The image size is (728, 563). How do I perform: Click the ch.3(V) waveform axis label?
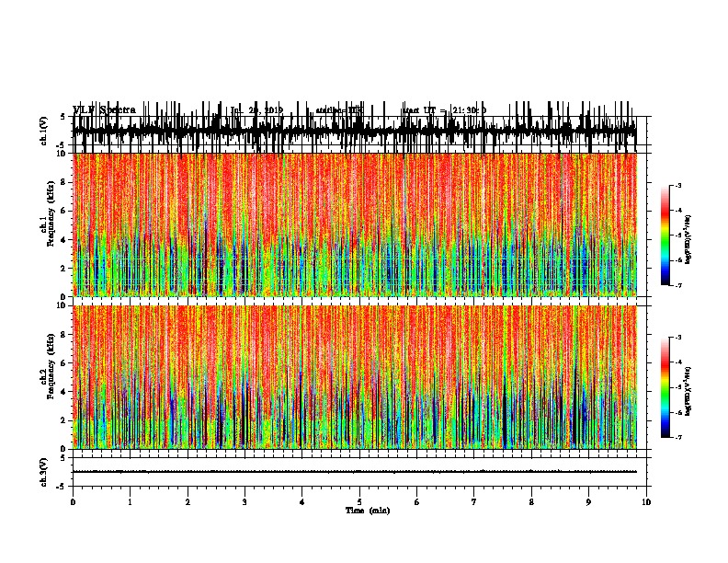44,472
